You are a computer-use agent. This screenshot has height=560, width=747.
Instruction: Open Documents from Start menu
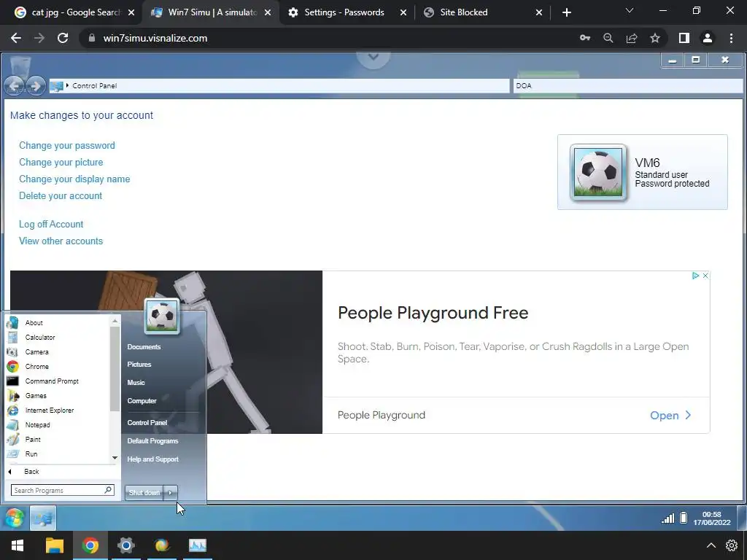click(x=144, y=346)
